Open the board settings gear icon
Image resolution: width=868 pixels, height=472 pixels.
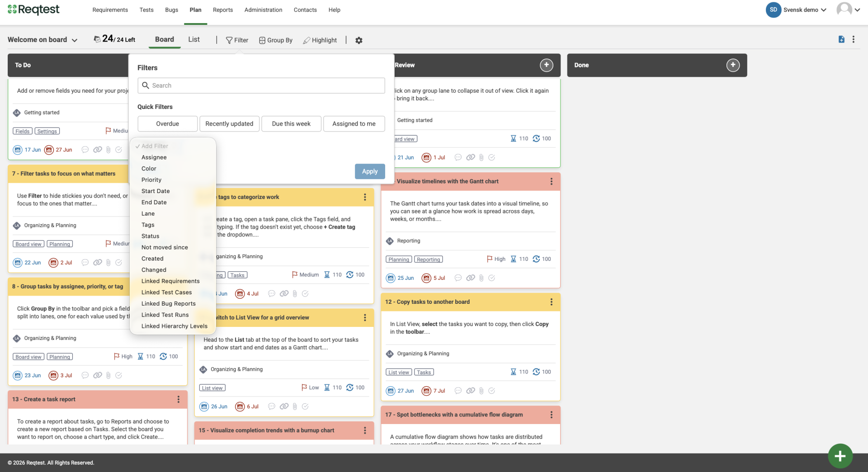pos(359,40)
